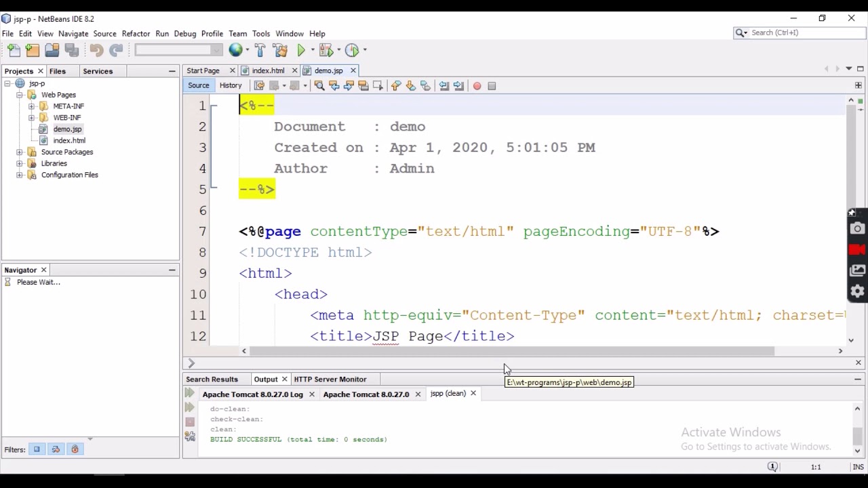Select demo.jsp in project tree
Screen dimensions: 868x488
click(x=67, y=129)
